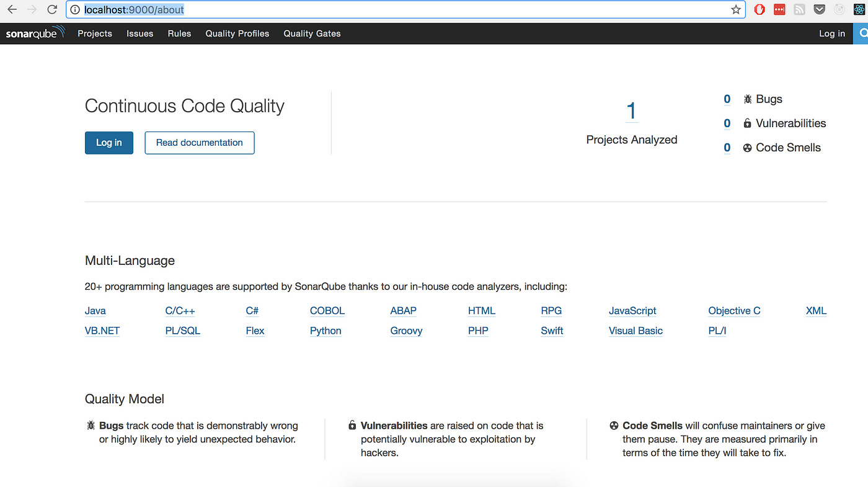Click radiation icon in Quality Model section
The height and width of the screenshot is (487, 868).
pyautogui.click(x=614, y=426)
